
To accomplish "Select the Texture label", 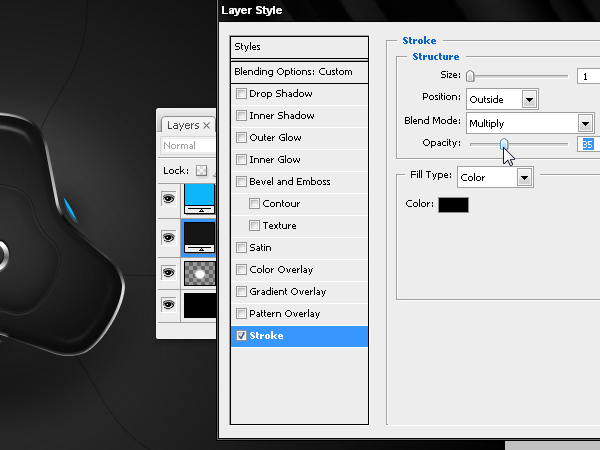I will tap(279, 225).
